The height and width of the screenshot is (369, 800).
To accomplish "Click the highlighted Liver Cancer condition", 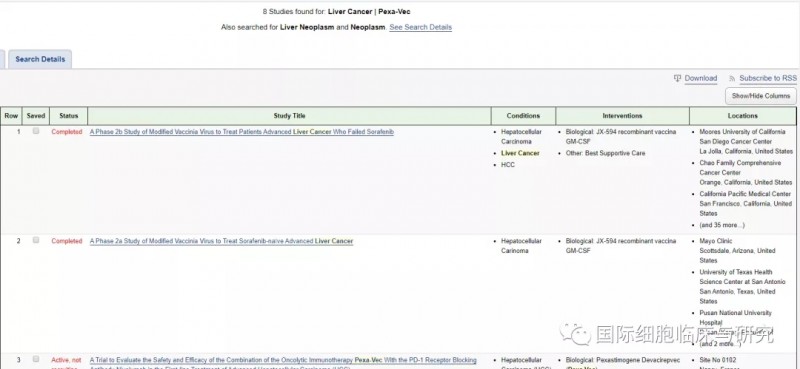I will (x=520, y=153).
